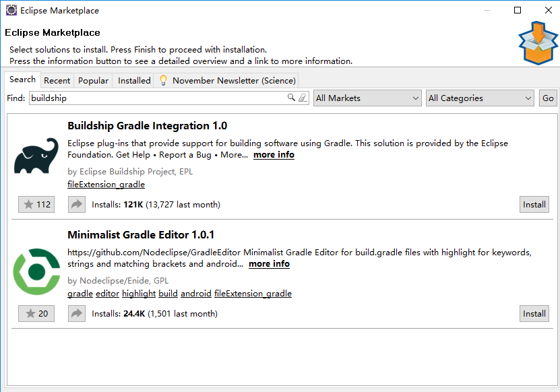Open November Newsletter (Science) tab
The height and width of the screenshot is (392, 560).
coord(226,81)
